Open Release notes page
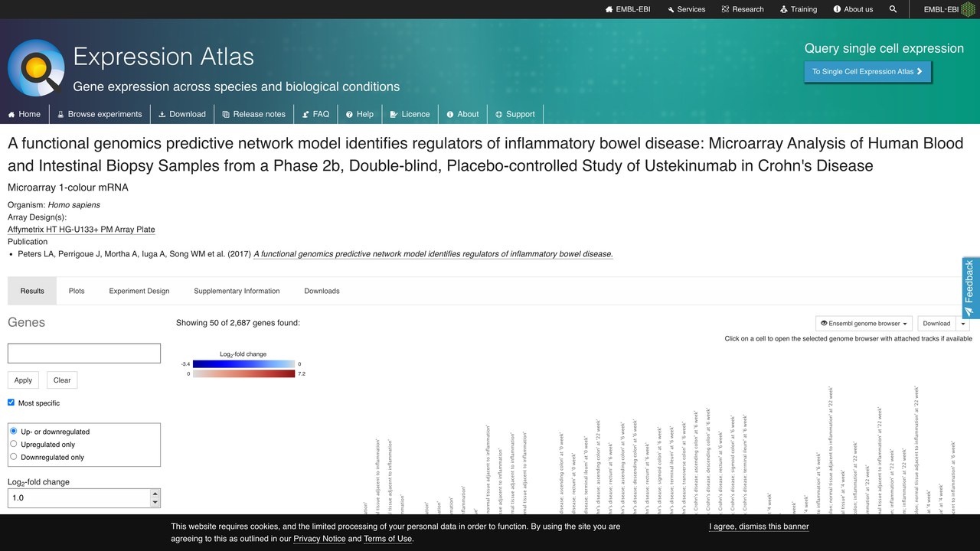Image resolution: width=980 pixels, height=551 pixels. click(254, 114)
